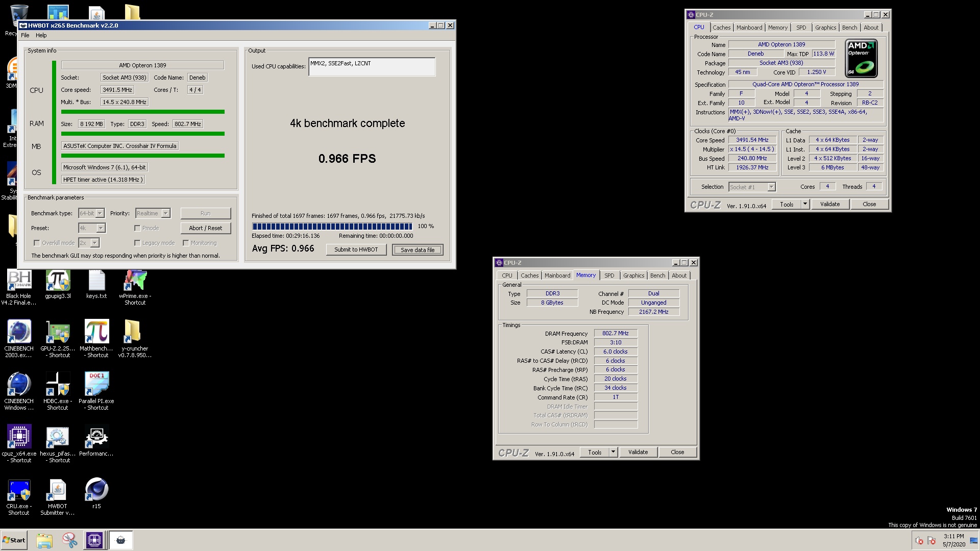Open Overkill 2x multiplier dropdown
The width and height of the screenshot is (980, 551).
89,243
